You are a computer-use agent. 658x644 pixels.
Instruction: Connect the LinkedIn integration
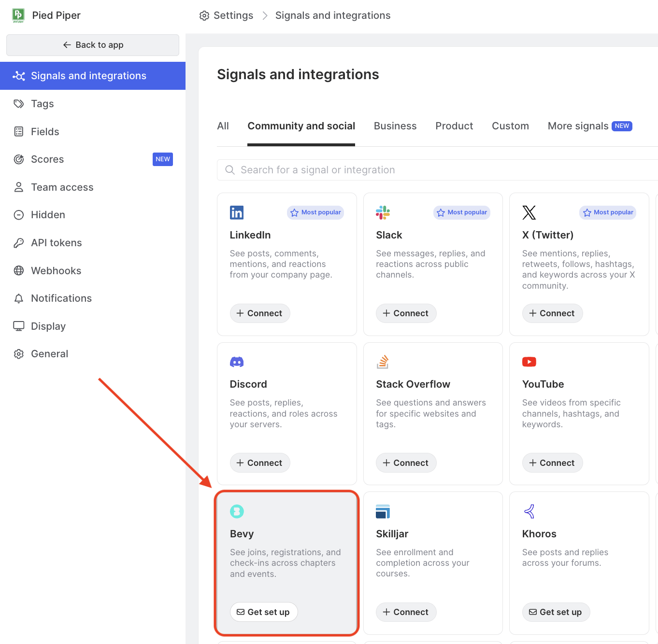pyautogui.click(x=260, y=313)
